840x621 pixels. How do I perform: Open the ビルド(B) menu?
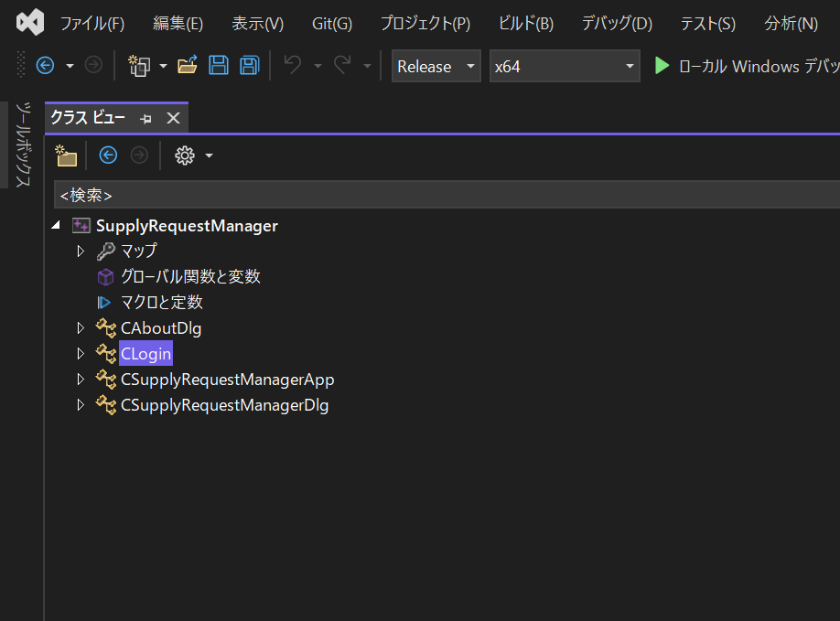tap(526, 24)
